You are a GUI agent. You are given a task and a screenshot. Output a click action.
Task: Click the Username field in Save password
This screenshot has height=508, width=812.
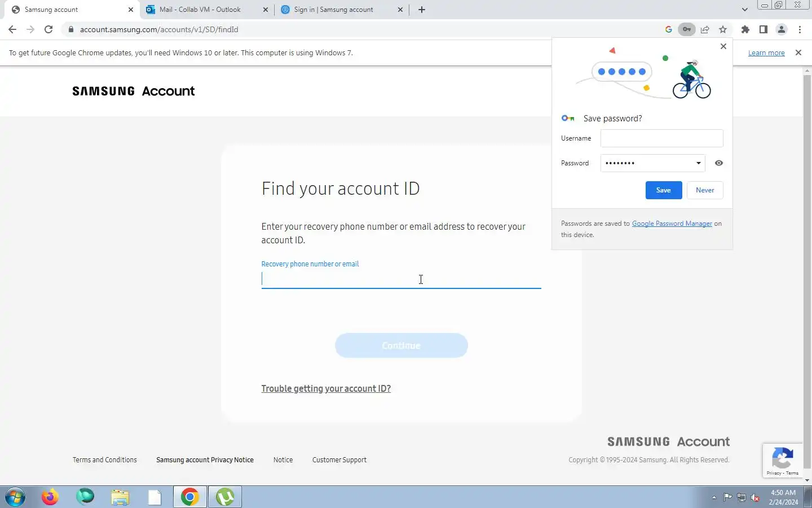[x=661, y=138]
